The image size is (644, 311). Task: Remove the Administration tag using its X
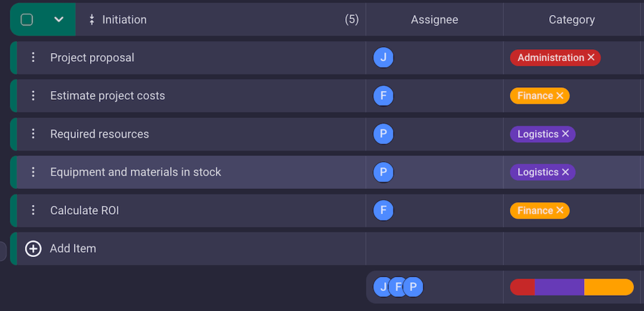[591, 57]
